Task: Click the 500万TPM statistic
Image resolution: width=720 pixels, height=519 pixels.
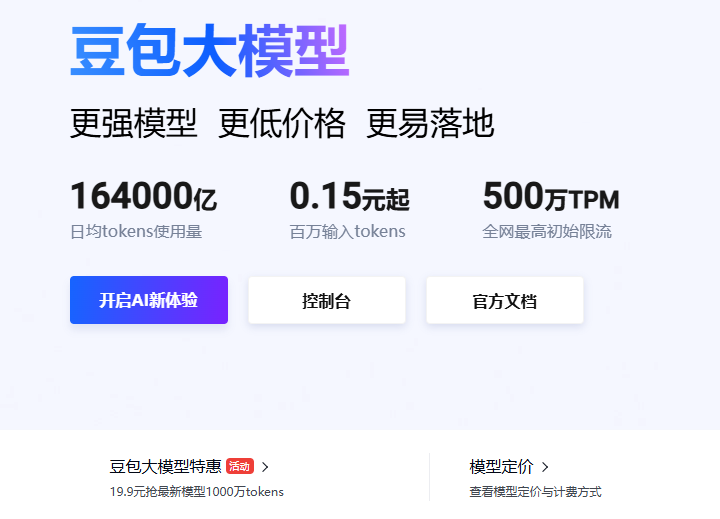Action: tap(551, 196)
